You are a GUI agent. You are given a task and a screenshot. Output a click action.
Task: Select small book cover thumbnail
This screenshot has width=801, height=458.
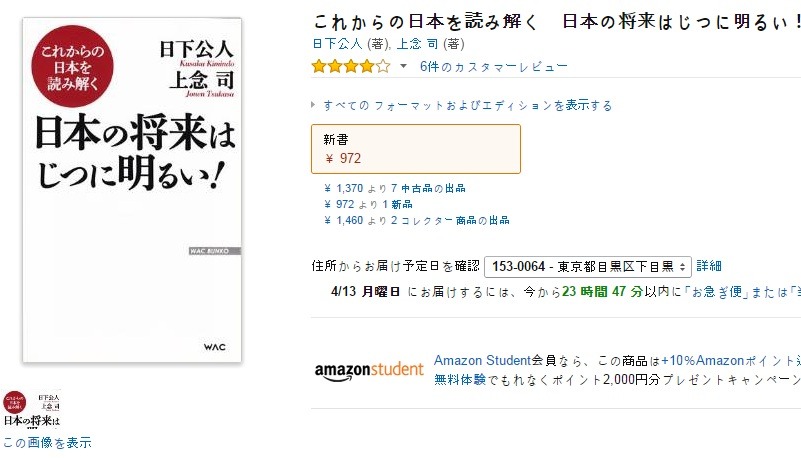click(x=32, y=408)
